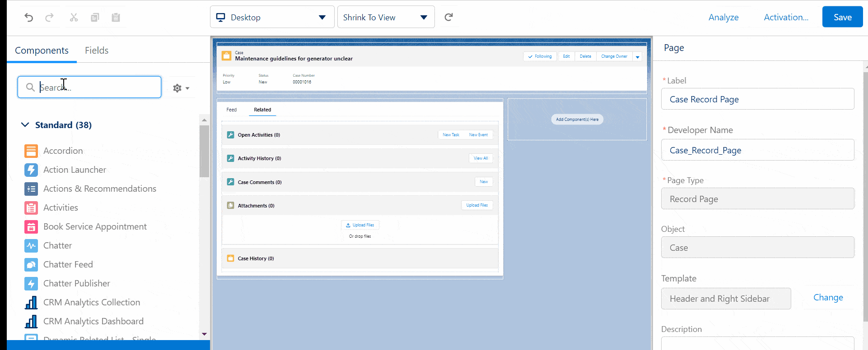Screen dimensions: 868x350
Task: Click the Cut scissors icon
Action: pos(74,18)
